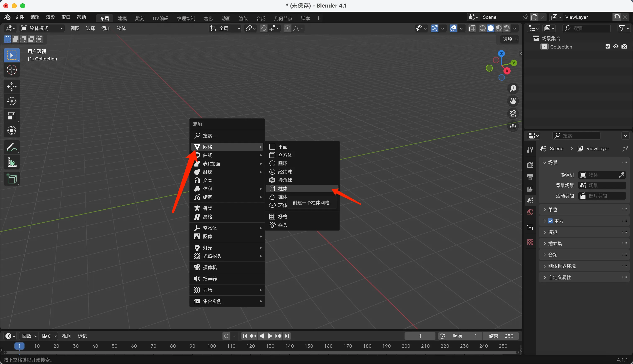633x364 pixels.
Task: Select the Rotate tool icon
Action: point(12,101)
